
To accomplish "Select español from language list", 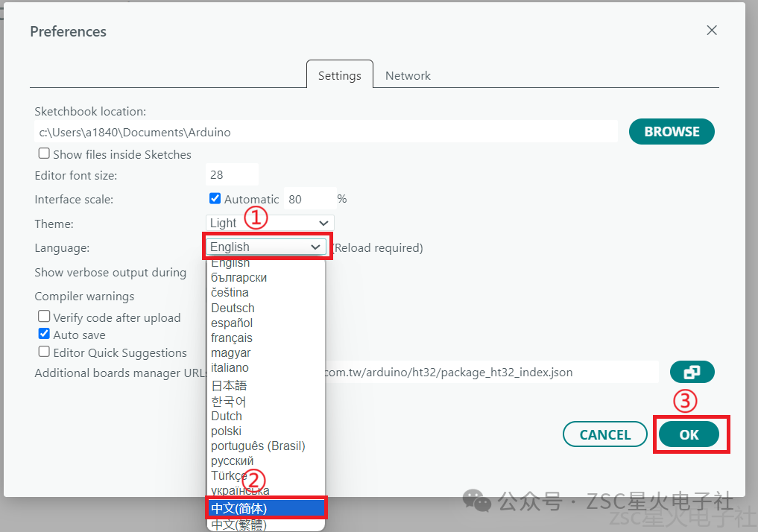I will pos(266,323).
